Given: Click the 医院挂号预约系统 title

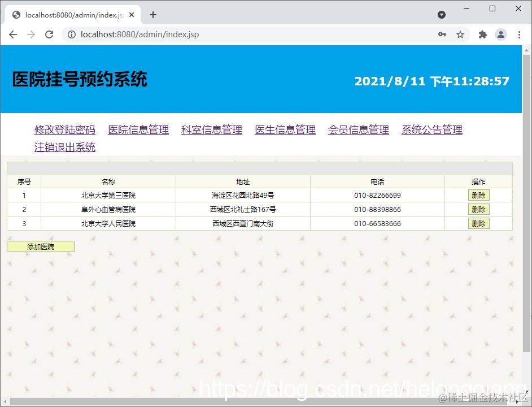Looking at the screenshot, I should [x=80, y=79].
